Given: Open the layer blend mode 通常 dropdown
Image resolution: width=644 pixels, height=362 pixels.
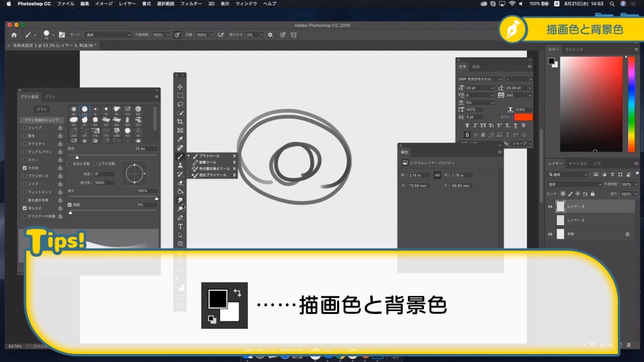Looking at the screenshot, I should pos(574,184).
